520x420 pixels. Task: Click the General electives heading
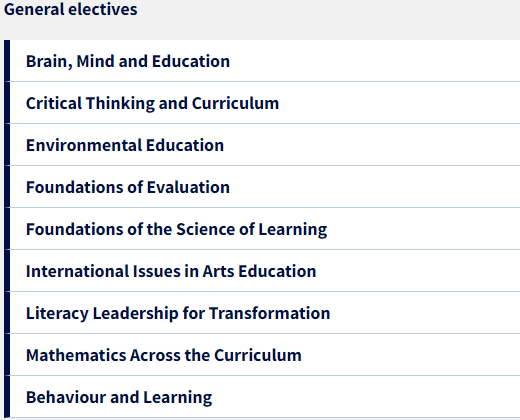pyautogui.click(x=71, y=9)
